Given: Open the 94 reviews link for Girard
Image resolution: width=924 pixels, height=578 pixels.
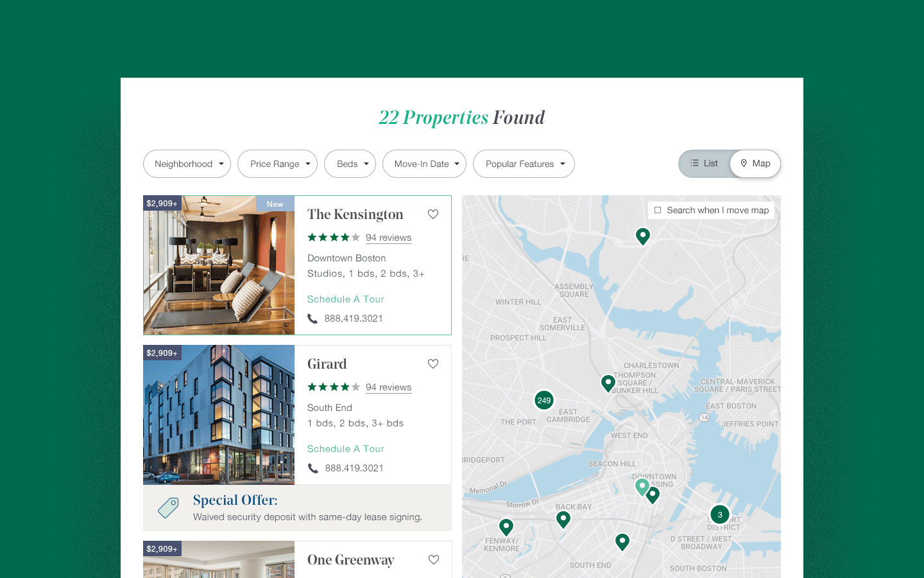Looking at the screenshot, I should click(x=388, y=387).
